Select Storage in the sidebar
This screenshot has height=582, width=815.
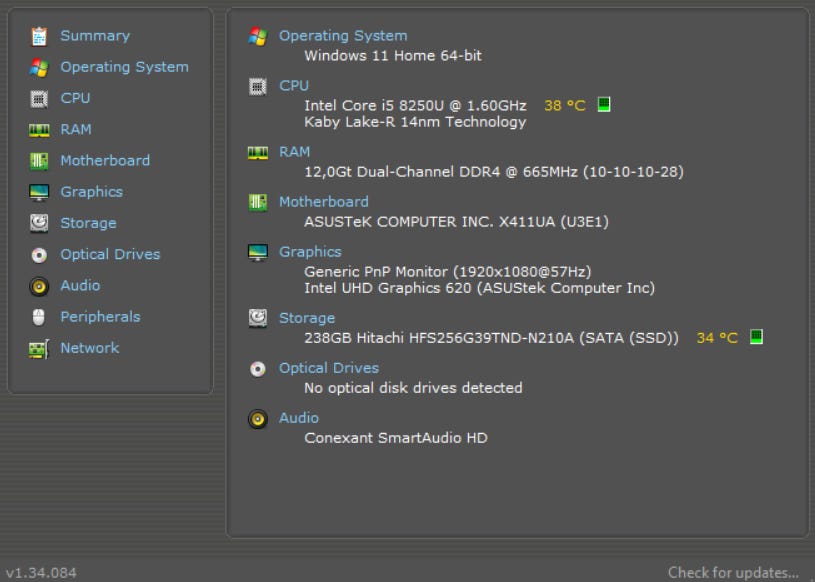(x=88, y=223)
